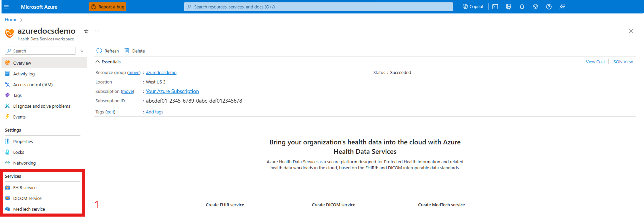Open the azuredocsdemo resource group link
Image resolution: width=644 pixels, height=217 pixels.
tap(161, 72)
